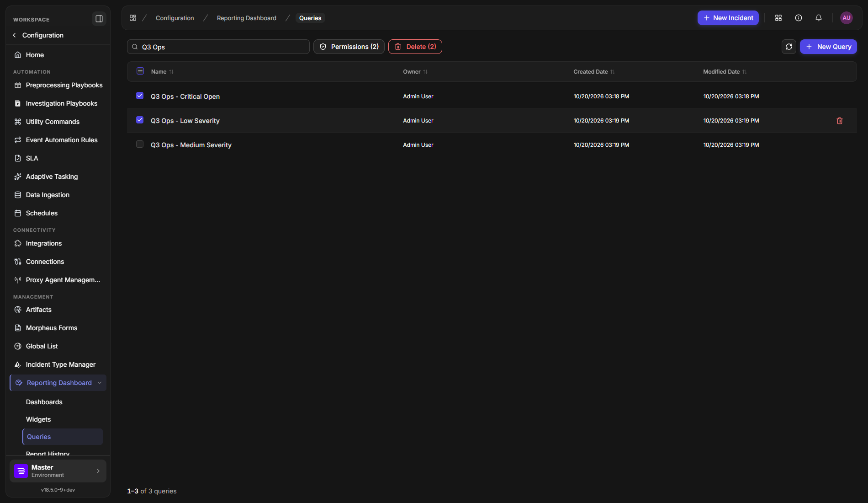Open the SLA icon in sidebar

[18, 158]
